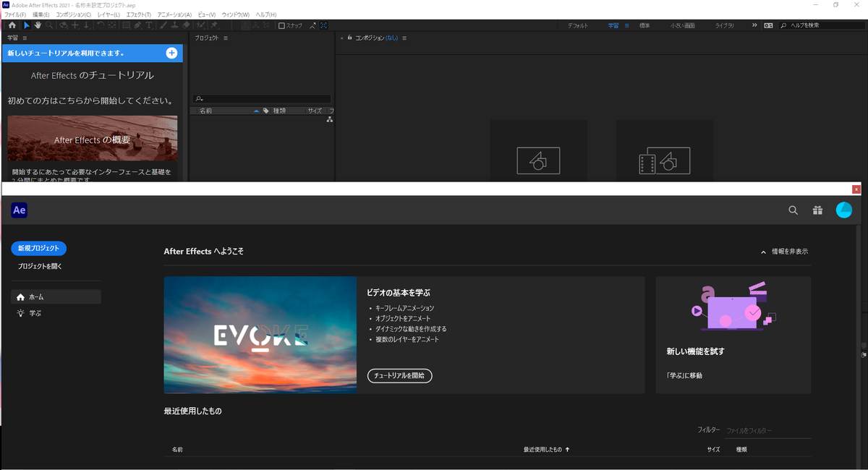Click the Project panel search field

click(x=262, y=99)
